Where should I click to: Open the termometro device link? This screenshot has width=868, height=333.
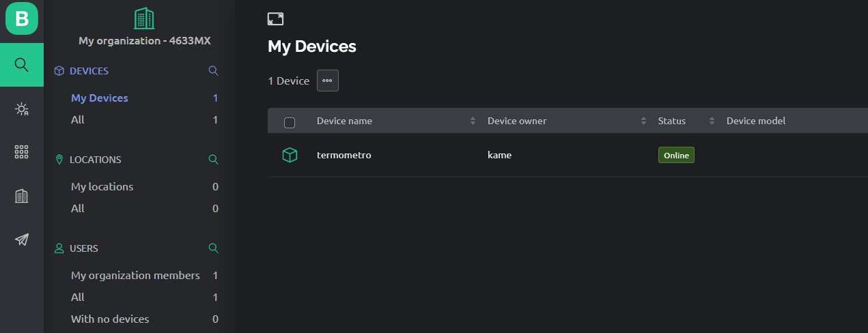(x=344, y=156)
